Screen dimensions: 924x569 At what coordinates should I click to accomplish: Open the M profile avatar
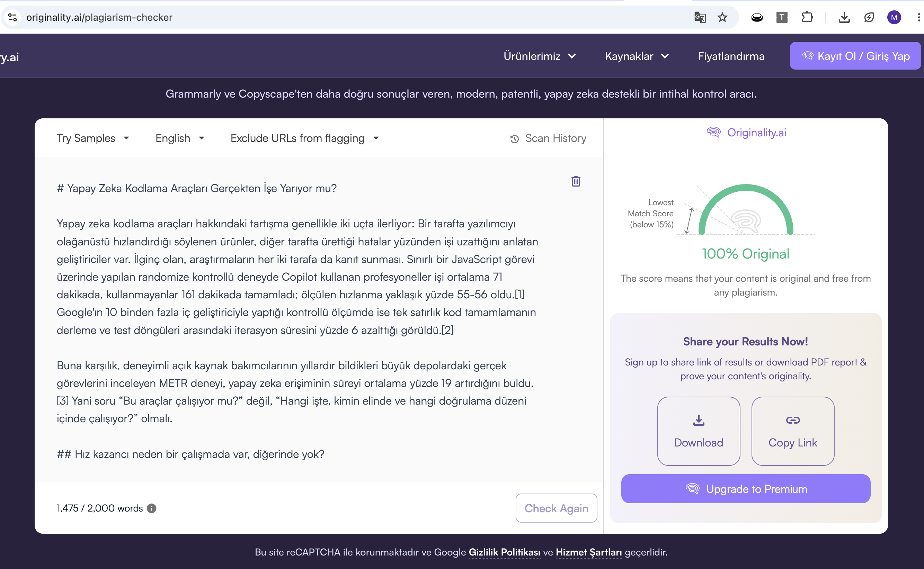pos(894,17)
